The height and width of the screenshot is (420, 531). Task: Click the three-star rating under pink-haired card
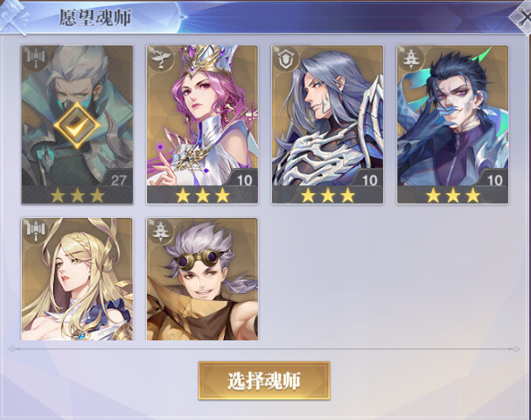click(202, 195)
